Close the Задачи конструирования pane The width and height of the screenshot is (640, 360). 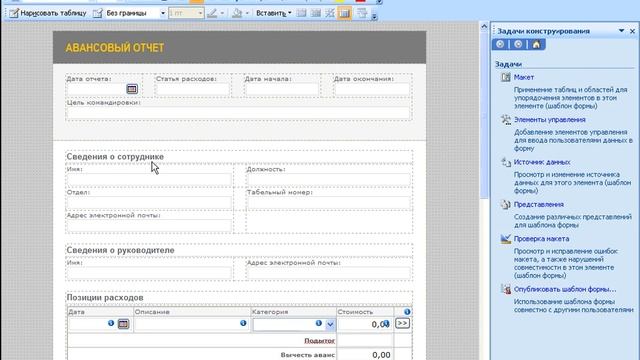pos(632,31)
